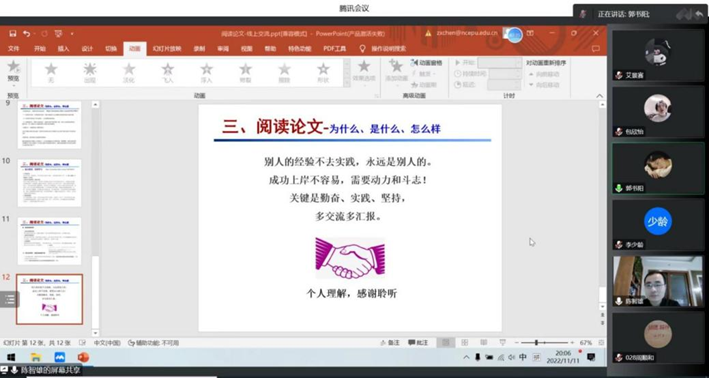Open the Windows Start button

(x=11, y=357)
